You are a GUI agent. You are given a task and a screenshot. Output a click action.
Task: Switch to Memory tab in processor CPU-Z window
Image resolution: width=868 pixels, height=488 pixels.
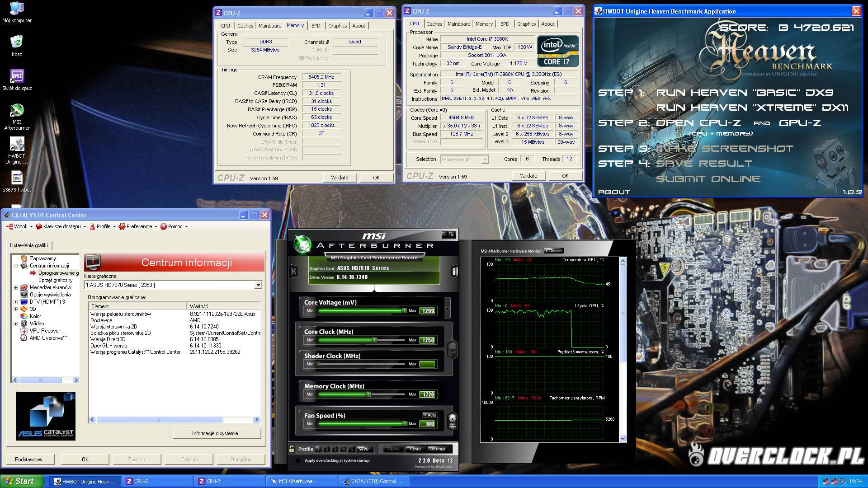tap(484, 24)
